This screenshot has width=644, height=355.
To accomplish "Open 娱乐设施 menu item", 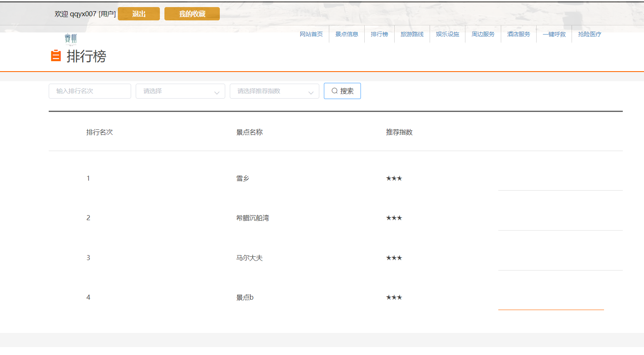I will pyautogui.click(x=448, y=34).
